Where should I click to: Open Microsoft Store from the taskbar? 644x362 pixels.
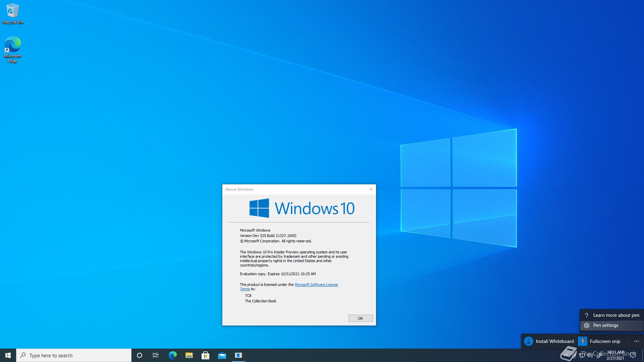[205, 355]
